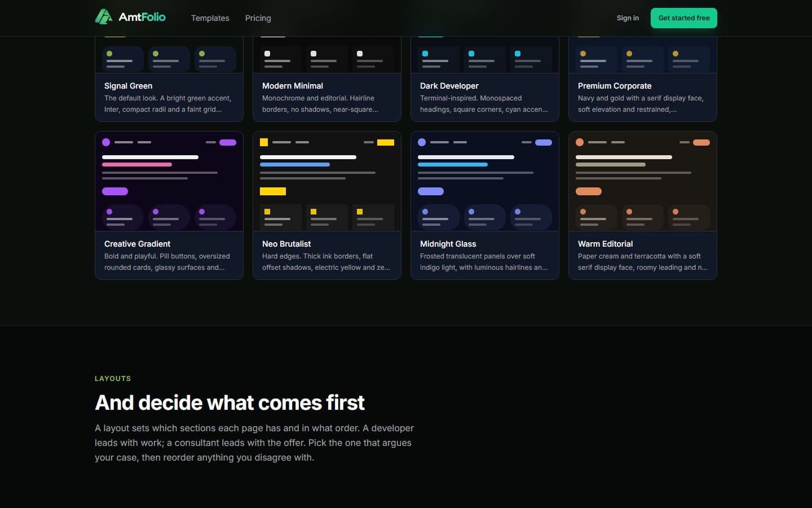Click the Warm Editorial card title
This screenshot has height=508, width=812.
[x=605, y=244]
